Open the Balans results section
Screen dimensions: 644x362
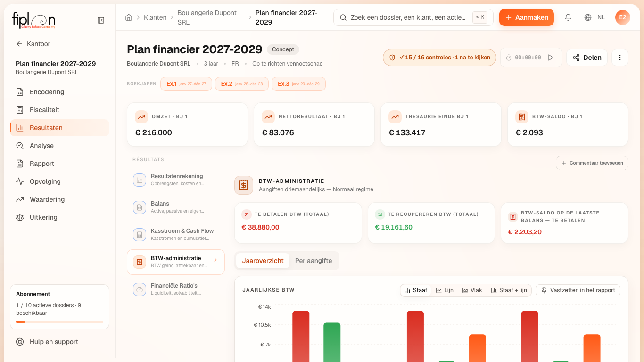(176, 207)
